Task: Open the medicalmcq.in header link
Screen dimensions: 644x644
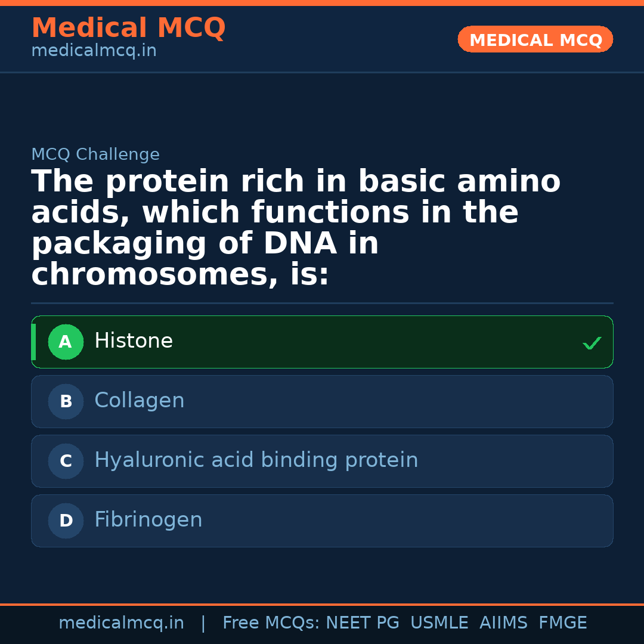Action: [94, 51]
